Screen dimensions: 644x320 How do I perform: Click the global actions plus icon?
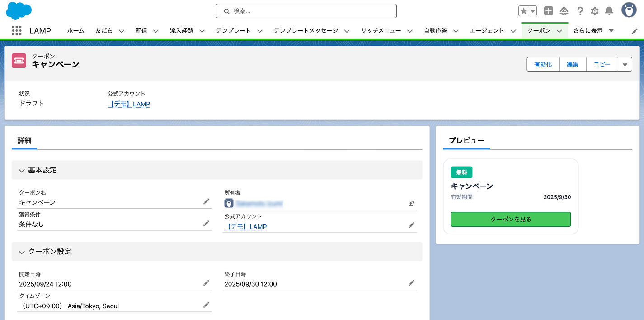tap(548, 11)
